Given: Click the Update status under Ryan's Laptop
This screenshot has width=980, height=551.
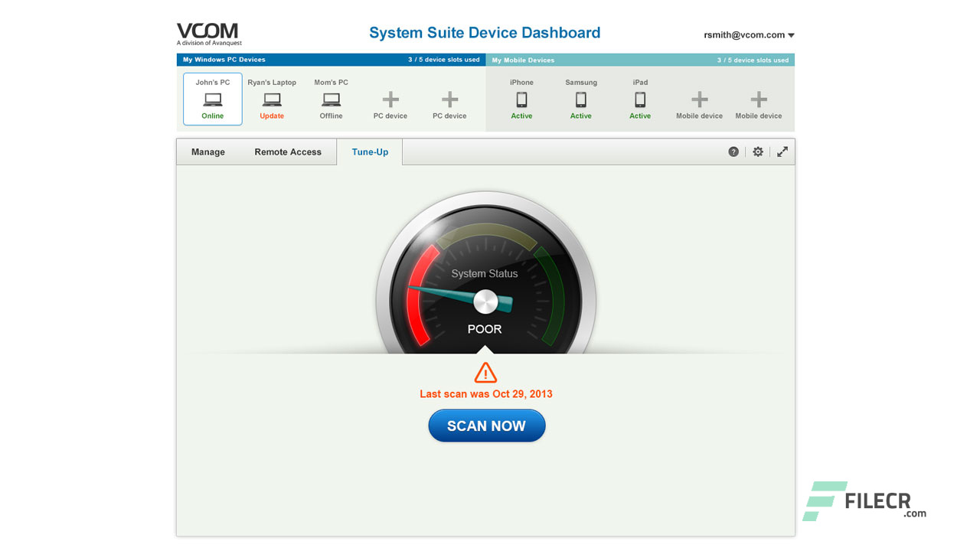Looking at the screenshot, I should [x=272, y=116].
